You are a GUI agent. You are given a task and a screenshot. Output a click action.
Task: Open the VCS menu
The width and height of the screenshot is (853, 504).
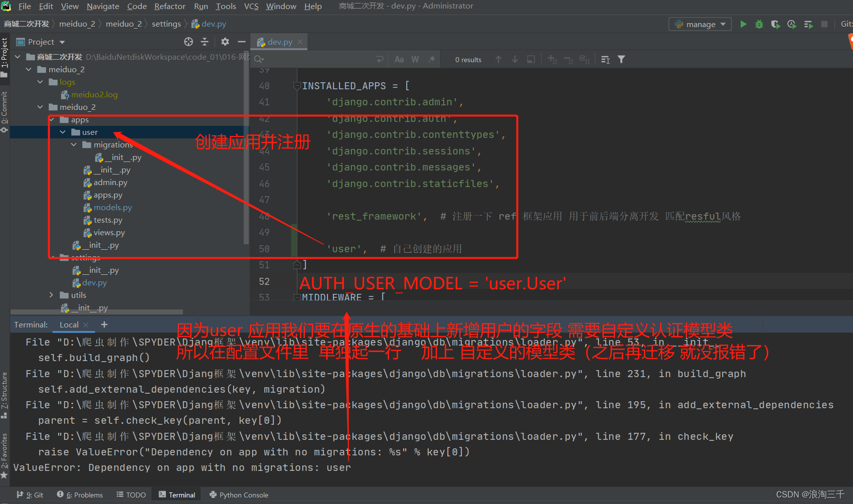(x=251, y=6)
